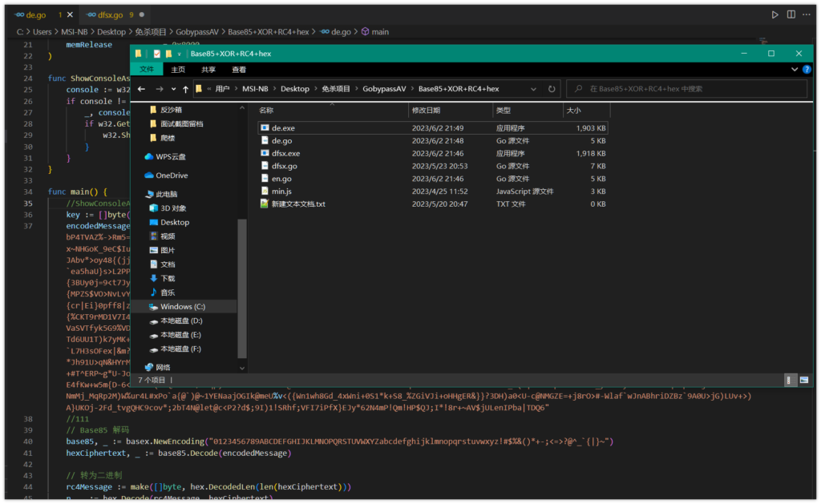
Task: Select the de.go file
Action: 432,141
